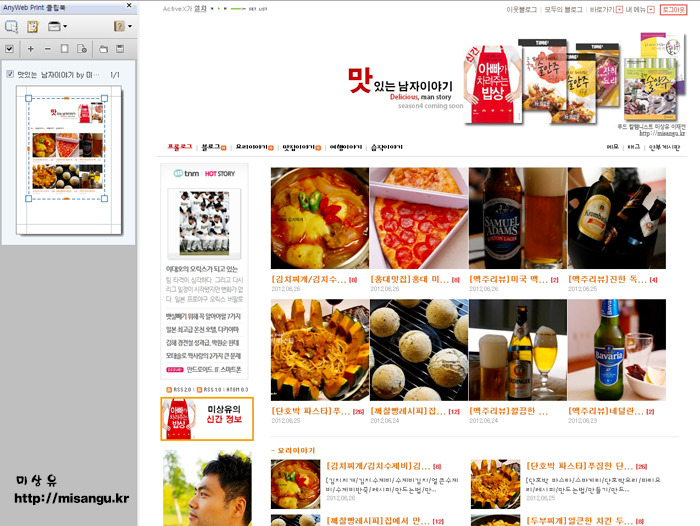Click the help book icon
The height and width of the screenshot is (526, 700).
(x=119, y=26)
